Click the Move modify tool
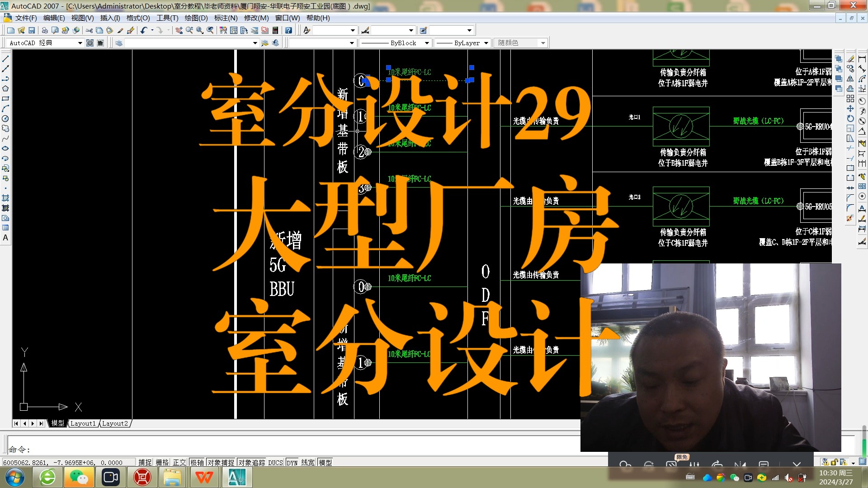Image resolution: width=868 pixels, height=488 pixels. coord(850,108)
